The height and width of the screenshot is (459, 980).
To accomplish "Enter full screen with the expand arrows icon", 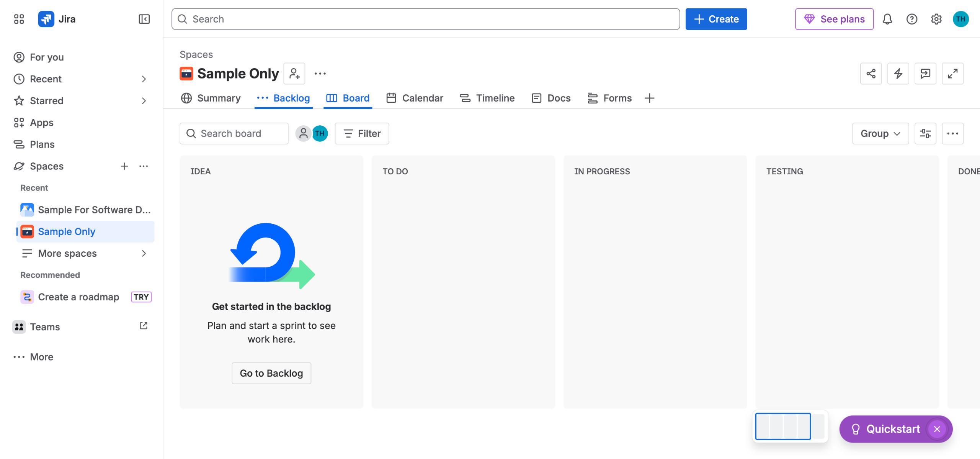I will 952,74.
